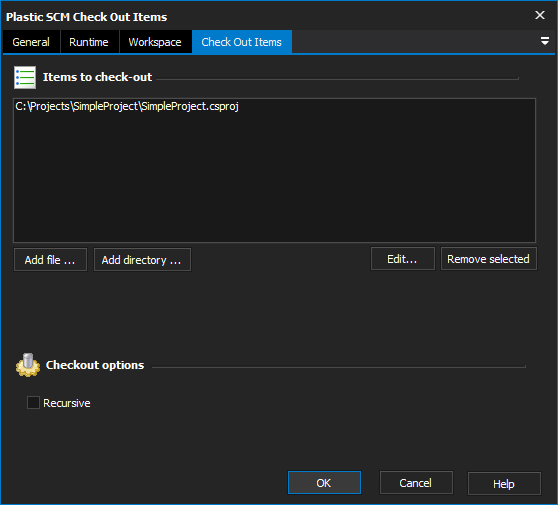
Task: Click the Add directory button
Action: pyautogui.click(x=142, y=260)
